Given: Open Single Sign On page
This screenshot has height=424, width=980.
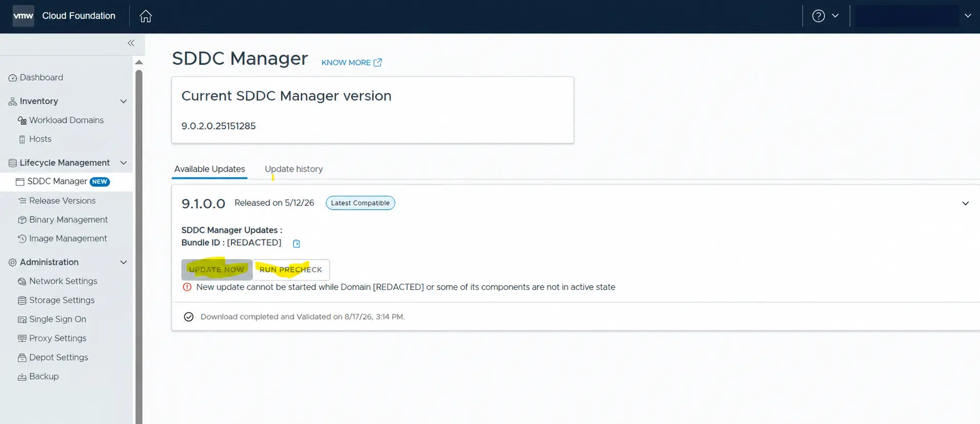Looking at the screenshot, I should (x=58, y=319).
